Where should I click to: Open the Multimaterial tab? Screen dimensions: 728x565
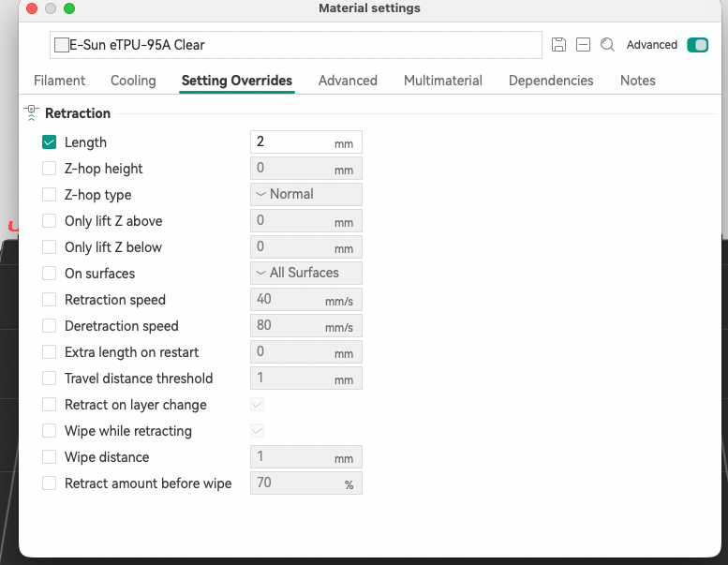pos(443,81)
